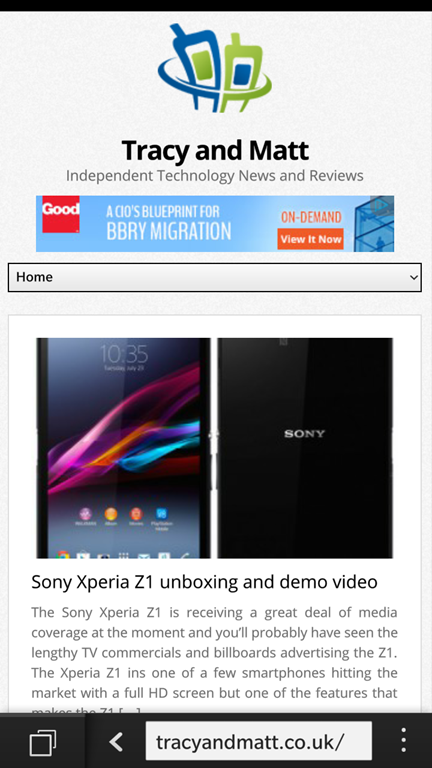Click the View It Now ad button
The image size is (432, 768).
tap(311, 239)
